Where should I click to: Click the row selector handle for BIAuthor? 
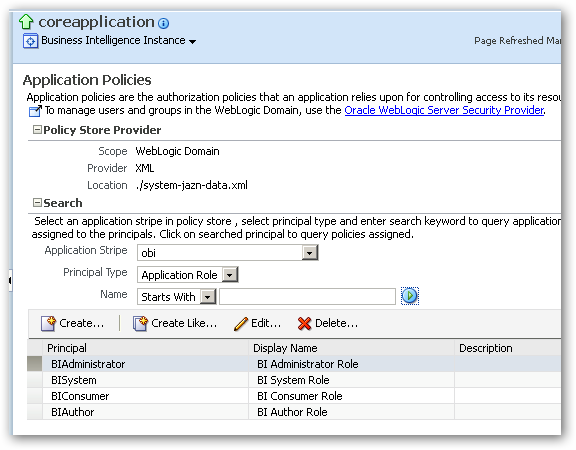click(x=35, y=412)
